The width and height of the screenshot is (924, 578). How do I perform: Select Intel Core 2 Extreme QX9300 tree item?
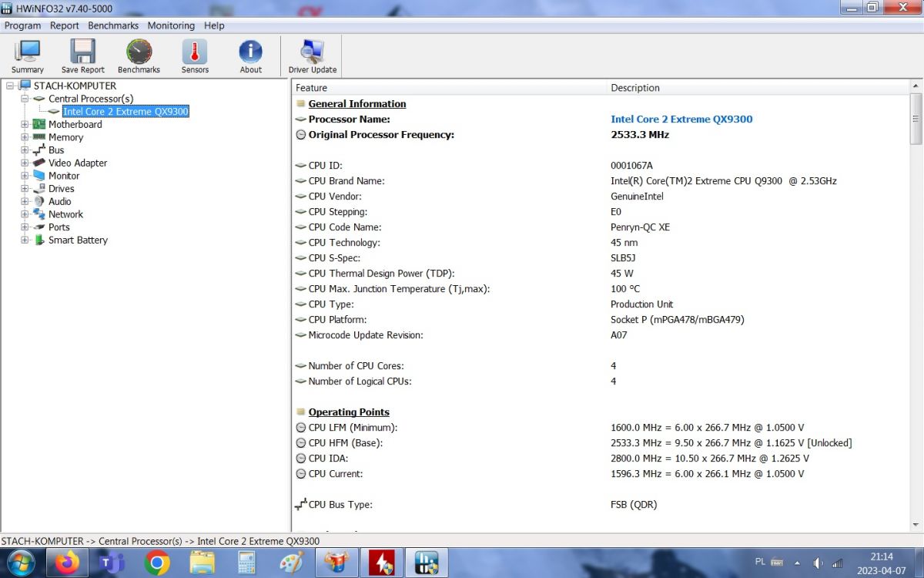pyautogui.click(x=126, y=112)
